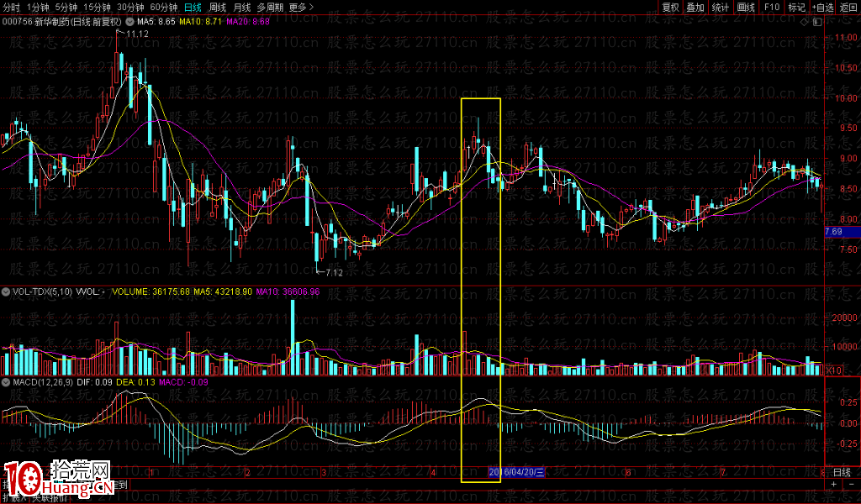
Task: Switch to the 分时 intraday chart tab
Action: pyautogui.click(x=12, y=7)
